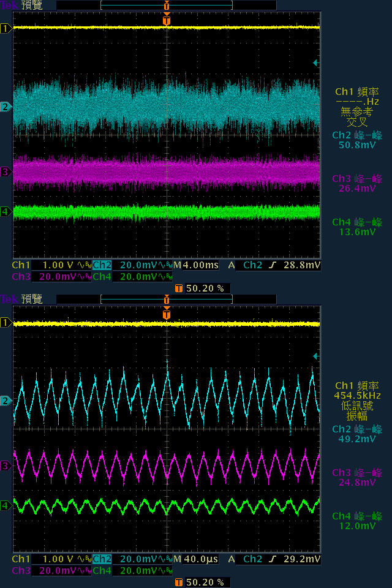Click the highlighted Ch2 20.0mV scale in the 4.00ms capture
392x588 pixels.
[x=132, y=265]
